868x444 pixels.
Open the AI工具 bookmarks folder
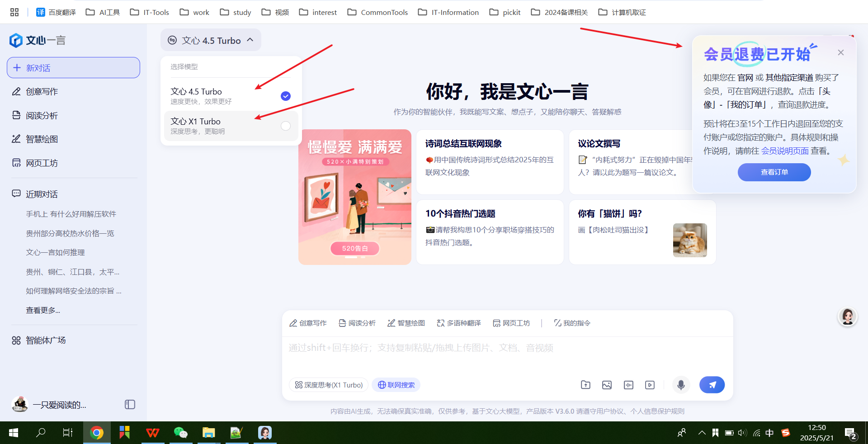tap(103, 12)
